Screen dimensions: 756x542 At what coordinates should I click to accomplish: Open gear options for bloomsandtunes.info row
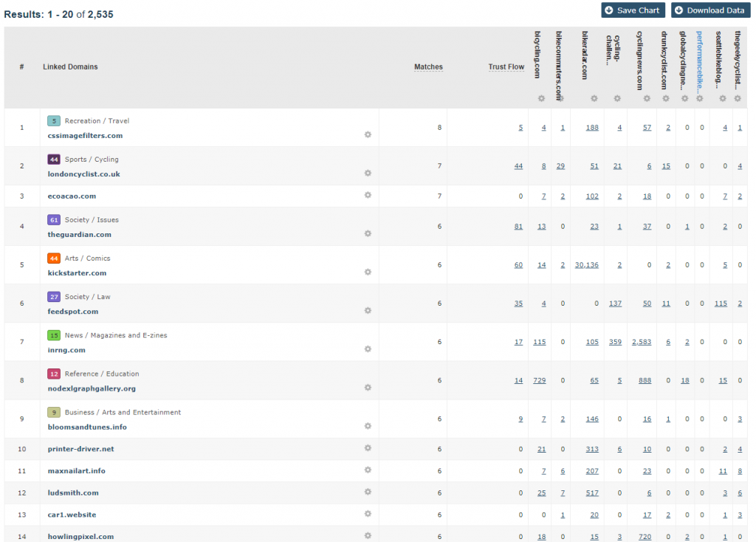click(368, 426)
